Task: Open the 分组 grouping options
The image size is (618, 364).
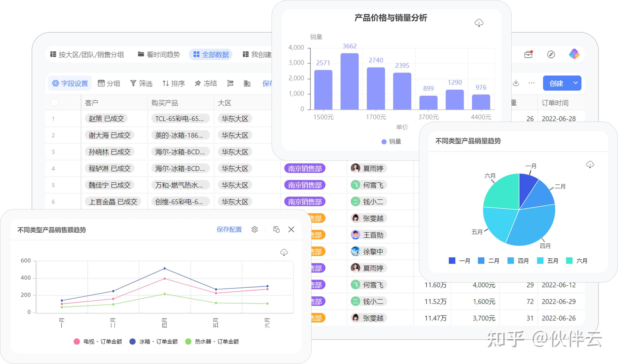Action: pyautogui.click(x=109, y=83)
